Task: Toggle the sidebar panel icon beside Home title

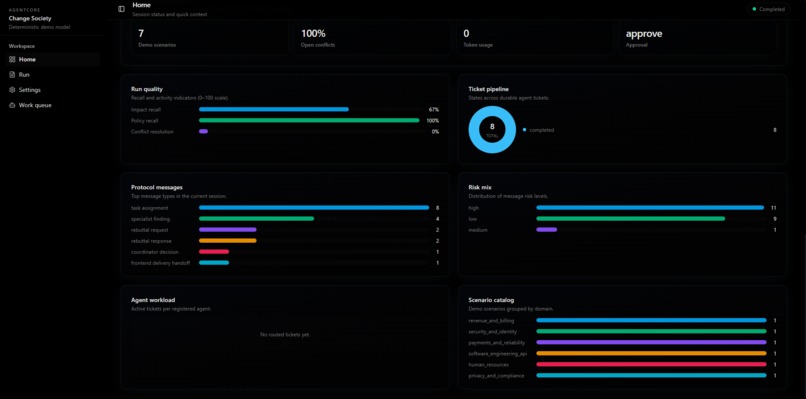Action: (121, 9)
